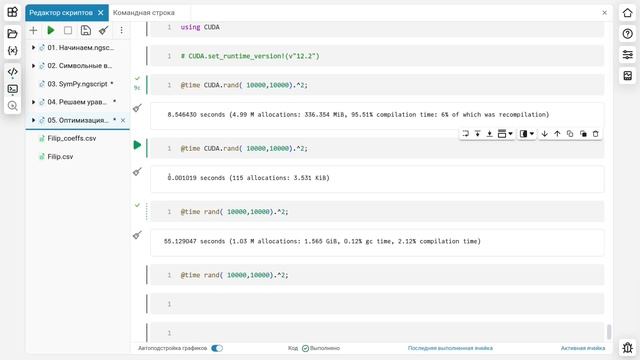
Task: Click the '@time rand' executed code cell
Action: click(x=377, y=212)
